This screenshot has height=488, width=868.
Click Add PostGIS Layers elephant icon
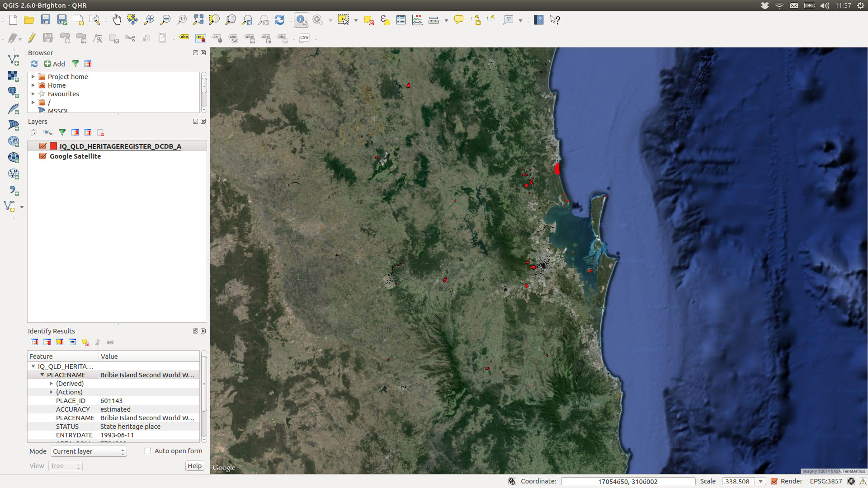[x=14, y=92]
